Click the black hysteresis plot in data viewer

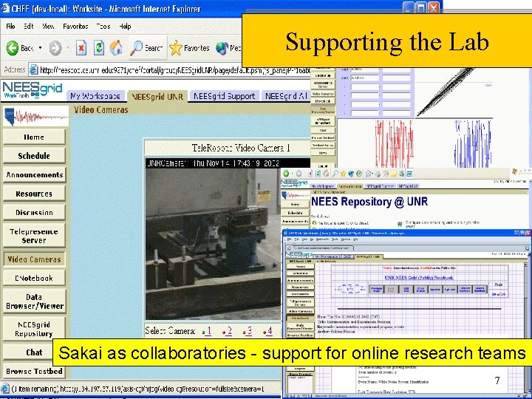(x=445, y=92)
